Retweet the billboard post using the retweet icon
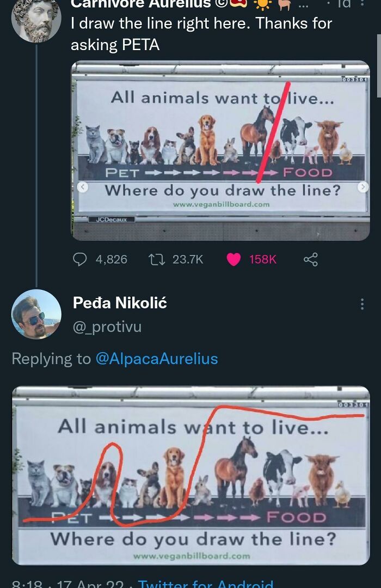 pos(157,259)
